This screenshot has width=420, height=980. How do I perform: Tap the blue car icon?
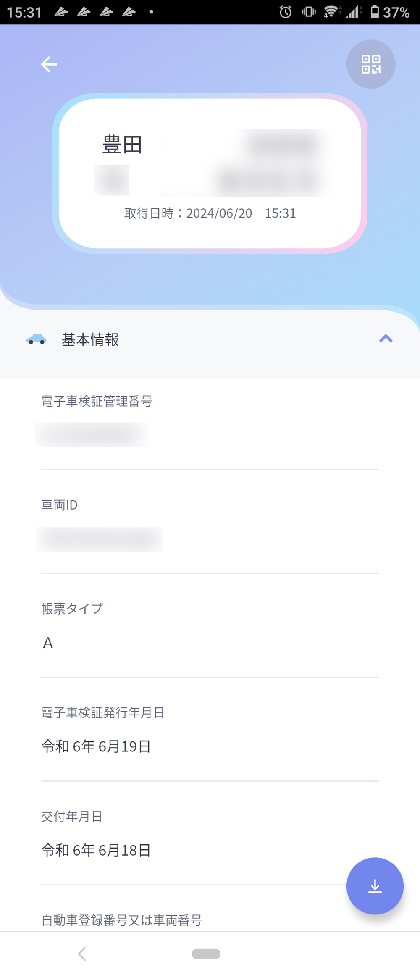click(x=37, y=339)
